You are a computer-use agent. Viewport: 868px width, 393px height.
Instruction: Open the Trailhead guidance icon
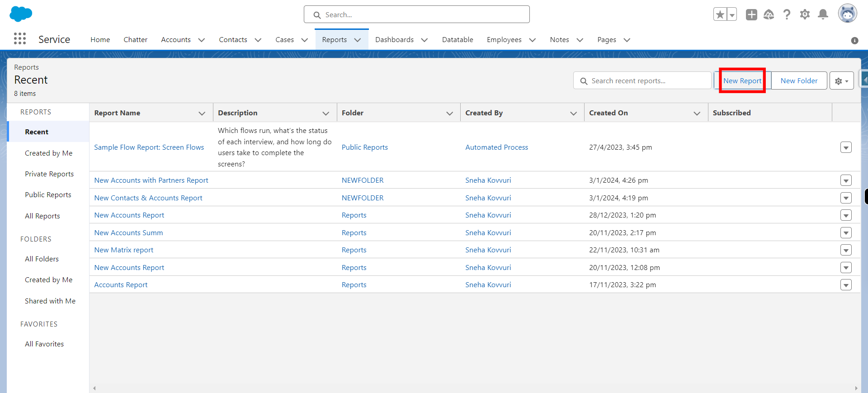tap(769, 14)
